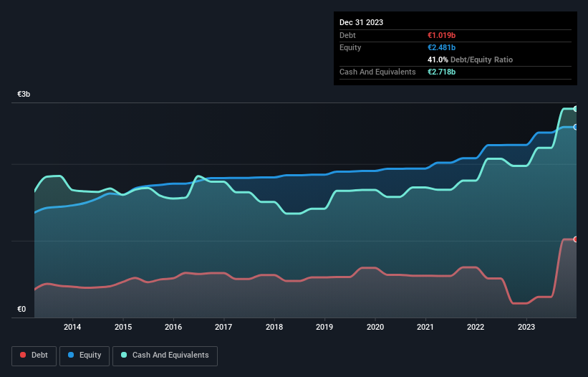
Task: Click the €2.481b equity value
Action: tap(441, 47)
